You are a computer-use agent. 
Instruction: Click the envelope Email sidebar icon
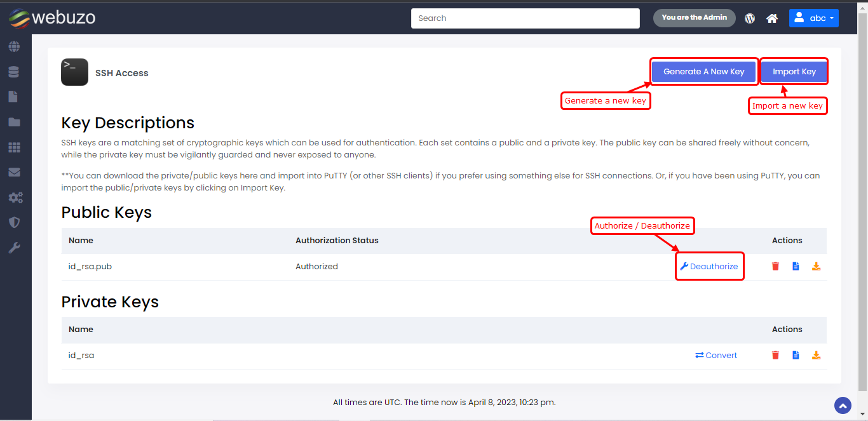coord(14,172)
